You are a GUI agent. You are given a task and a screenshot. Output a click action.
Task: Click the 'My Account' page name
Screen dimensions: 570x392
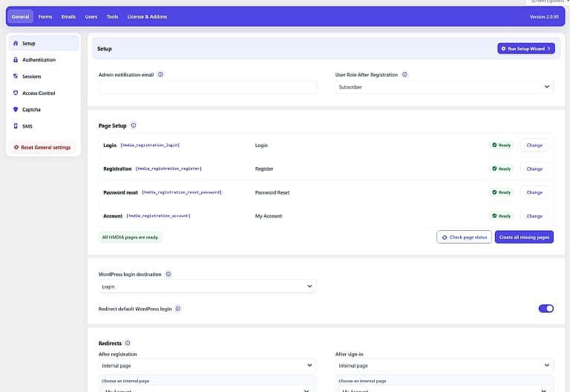(x=268, y=216)
